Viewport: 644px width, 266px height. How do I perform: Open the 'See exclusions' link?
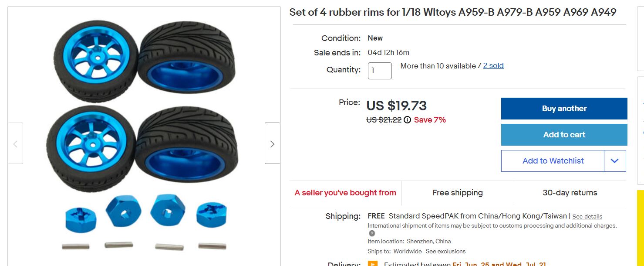coord(445,252)
